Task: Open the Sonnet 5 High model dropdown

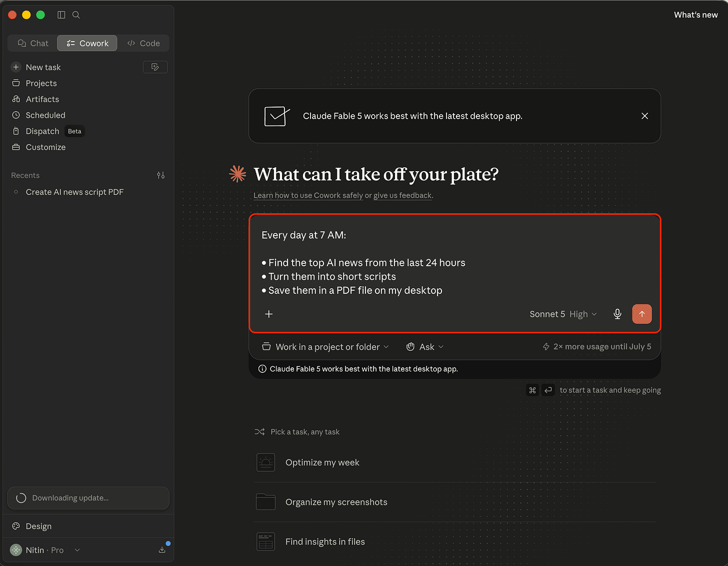Action: pyautogui.click(x=563, y=314)
